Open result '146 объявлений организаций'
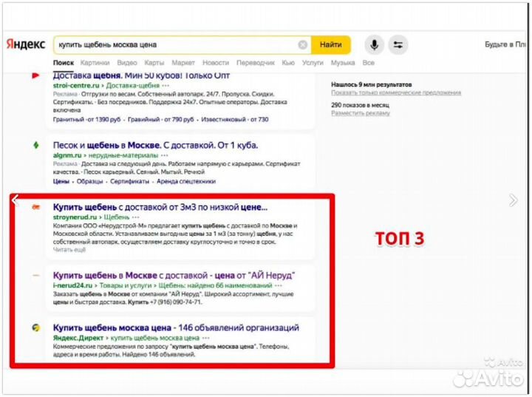532x397 pixels. [x=176, y=328]
